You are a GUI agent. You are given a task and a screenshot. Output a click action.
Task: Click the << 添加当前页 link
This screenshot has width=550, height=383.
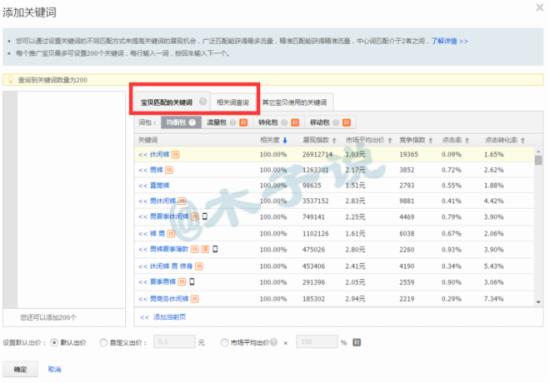coord(163,317)
